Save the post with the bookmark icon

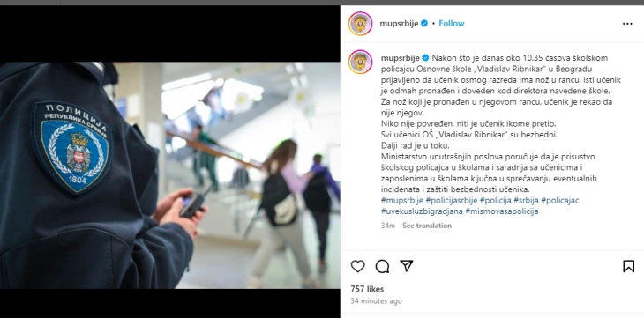click(628, 266)
